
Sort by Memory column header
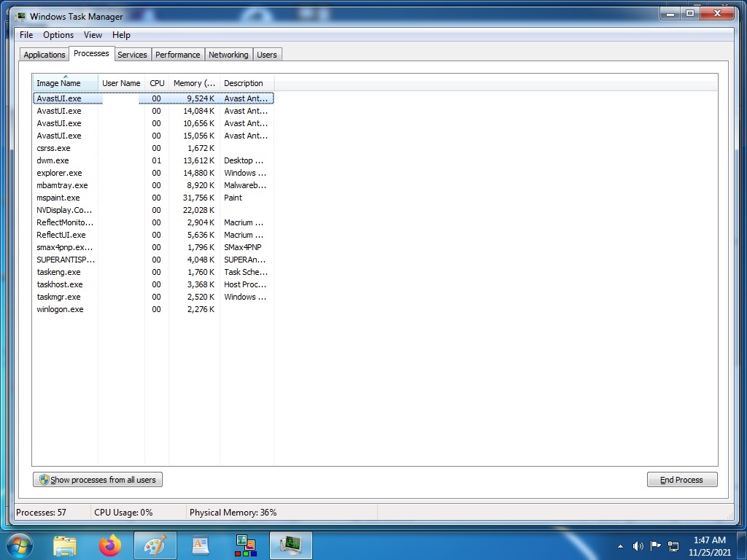[194, 83]
